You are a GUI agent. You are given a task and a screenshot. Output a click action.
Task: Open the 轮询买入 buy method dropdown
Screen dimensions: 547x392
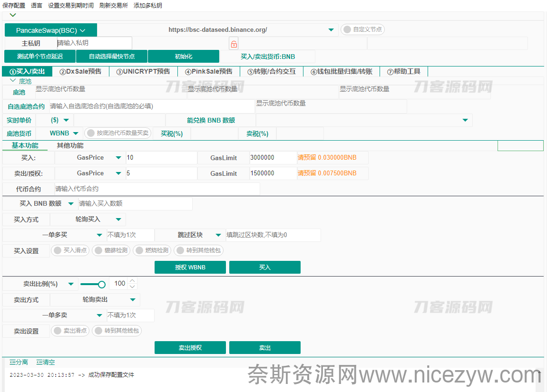[x=118, y=220]
